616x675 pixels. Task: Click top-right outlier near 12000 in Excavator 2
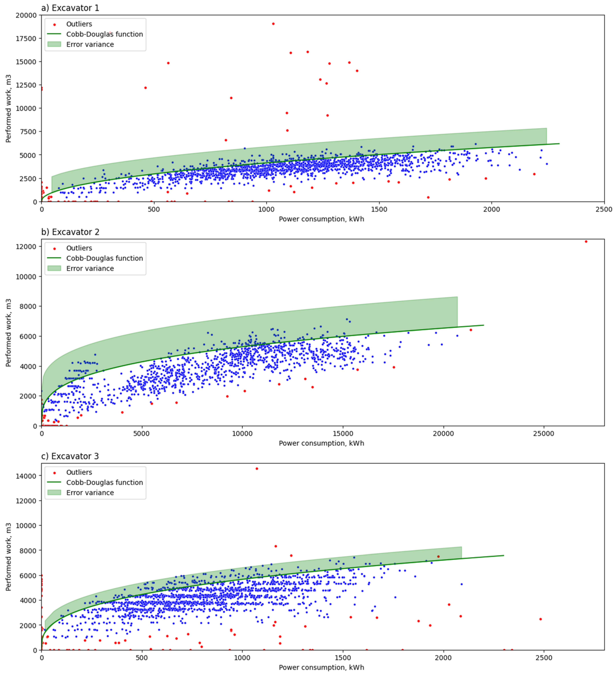click(586, 242)
